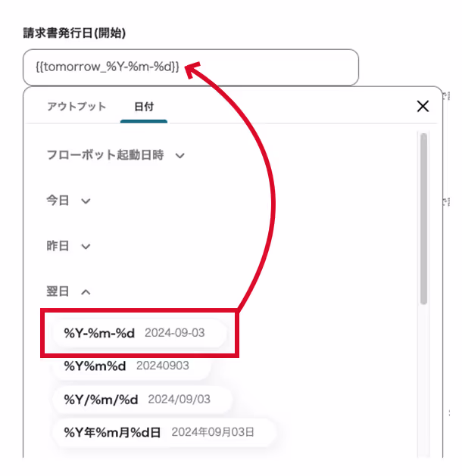Screen dimensions: 462x476
Task: Select the 日付 tab
Action: pyautogui.click(x=144, y=107)
